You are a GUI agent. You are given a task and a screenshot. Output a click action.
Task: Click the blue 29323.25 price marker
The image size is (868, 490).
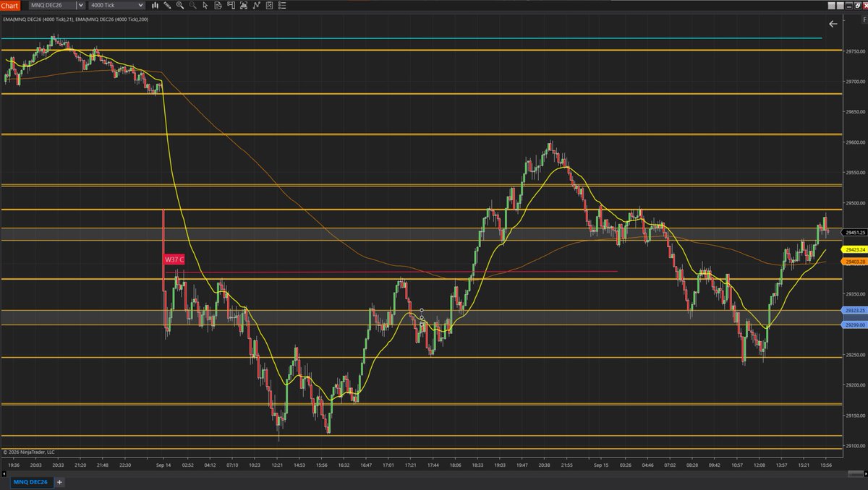855,310
